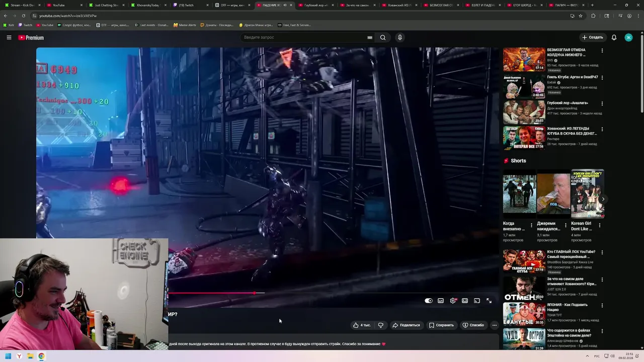Screen dimensions: 644x362
Task: Open options for Кто ГЛАВНЫЙ ЛОХ YouTube video
Action: [602, 252]
